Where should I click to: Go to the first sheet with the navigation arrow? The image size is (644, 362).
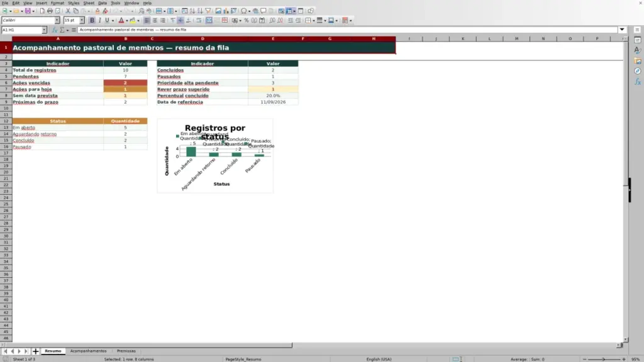tap(5, 351)
